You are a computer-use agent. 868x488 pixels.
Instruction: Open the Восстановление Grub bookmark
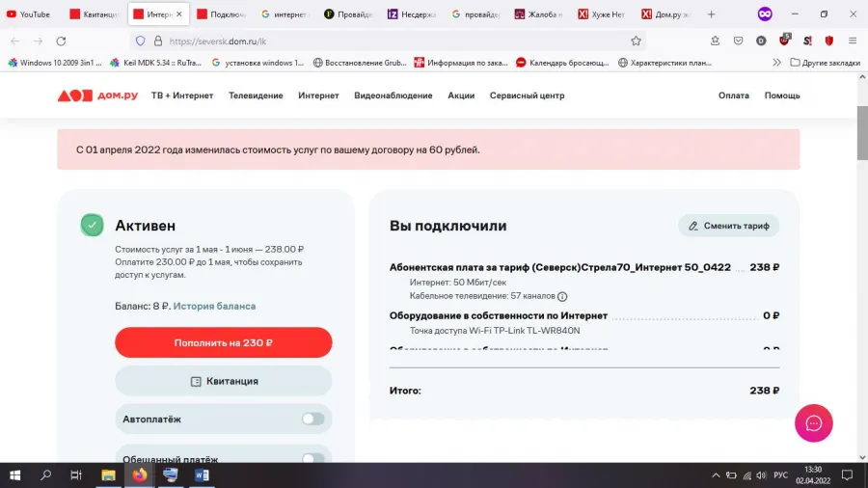360,63
